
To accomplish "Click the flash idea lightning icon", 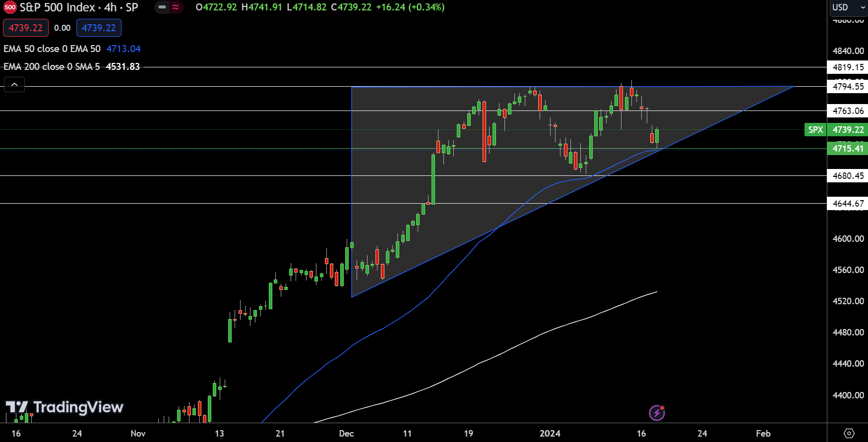I will pos(657,412).
